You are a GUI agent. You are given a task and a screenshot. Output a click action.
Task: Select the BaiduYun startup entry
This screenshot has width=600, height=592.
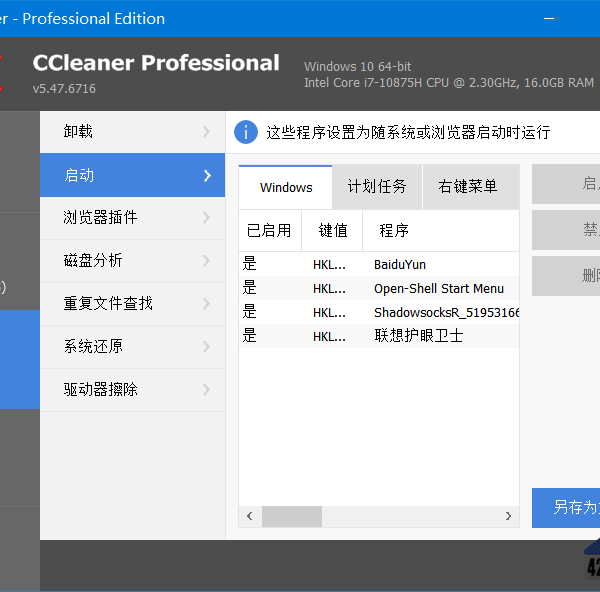pyautogui.click(x=400, y=264)
